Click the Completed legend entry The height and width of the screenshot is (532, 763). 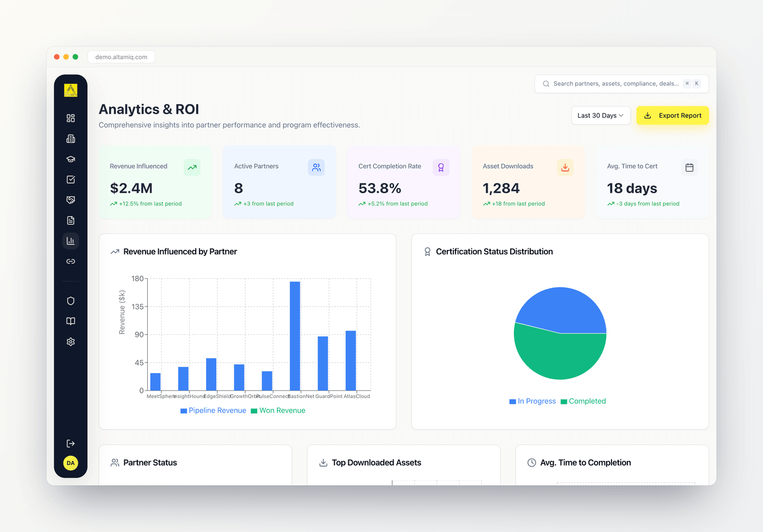(x=583, y=401)
